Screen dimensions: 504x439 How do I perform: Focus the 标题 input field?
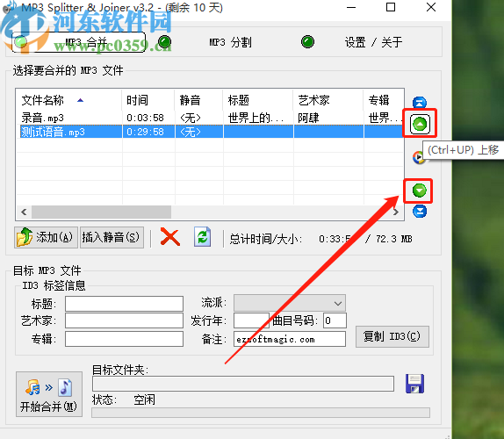pos(124,304)
